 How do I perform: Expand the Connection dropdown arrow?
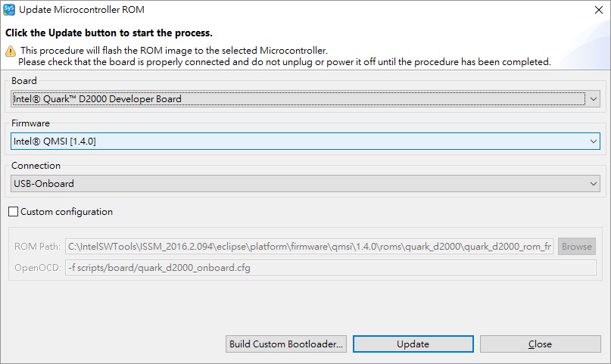(594, 184)
